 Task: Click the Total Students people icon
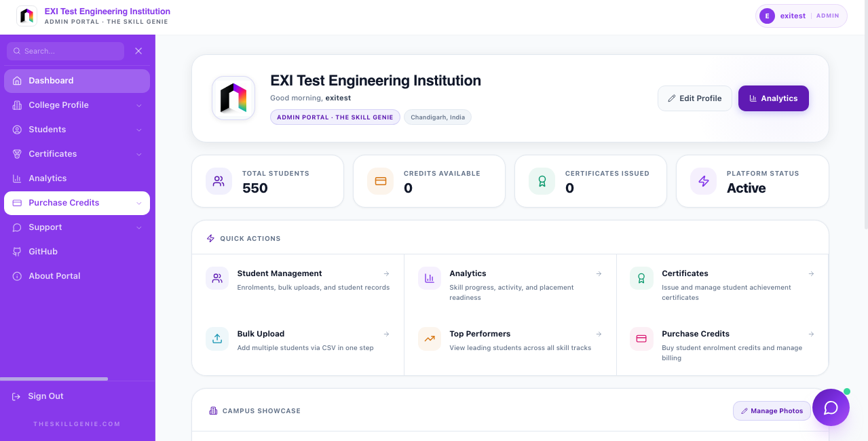point(219,181)
